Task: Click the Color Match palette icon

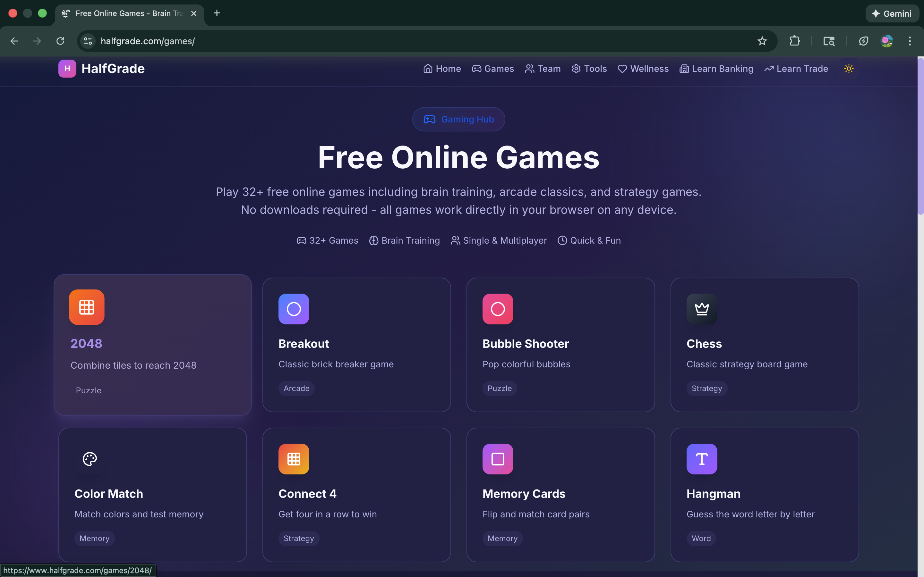Action: pyautogui.click(x=90, y=459)
